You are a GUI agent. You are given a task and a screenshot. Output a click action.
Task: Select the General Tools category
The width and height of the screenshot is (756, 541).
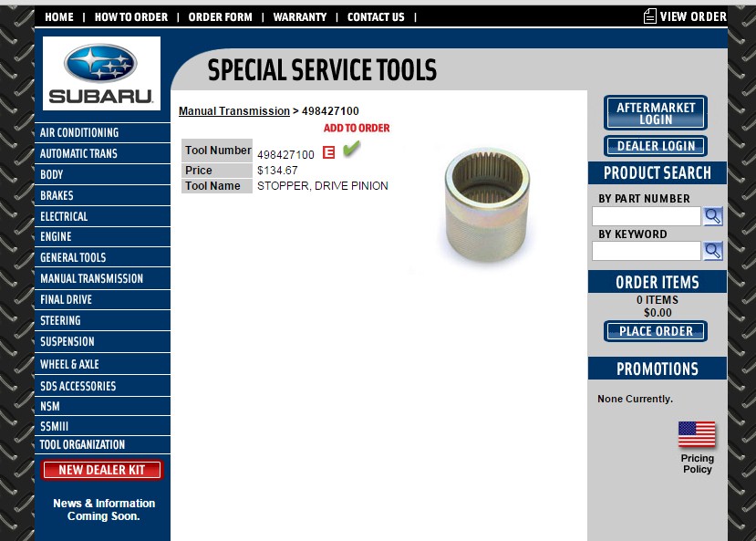click(102, 257)
